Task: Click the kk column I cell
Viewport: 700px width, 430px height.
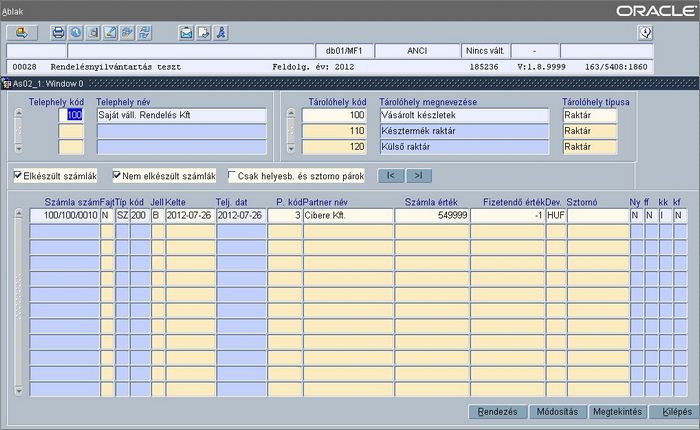Action: tap(665, 215)
